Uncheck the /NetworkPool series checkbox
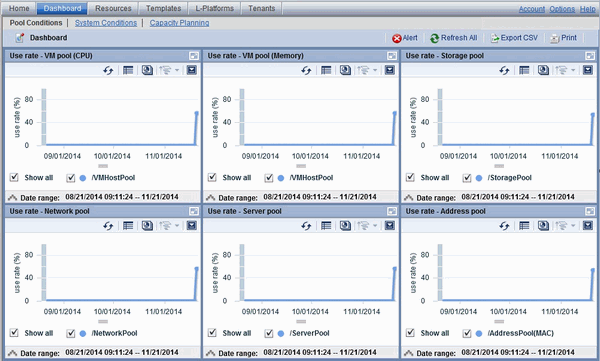Viewport: 600px width, 361px height. click(x=71, y=333)
